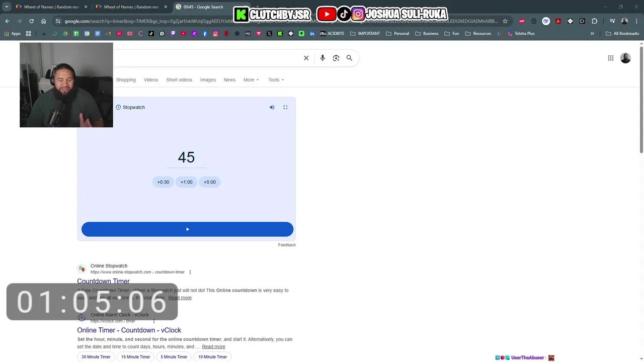View site information in address bar
The image size is (644, 362).
pos(58,21)
